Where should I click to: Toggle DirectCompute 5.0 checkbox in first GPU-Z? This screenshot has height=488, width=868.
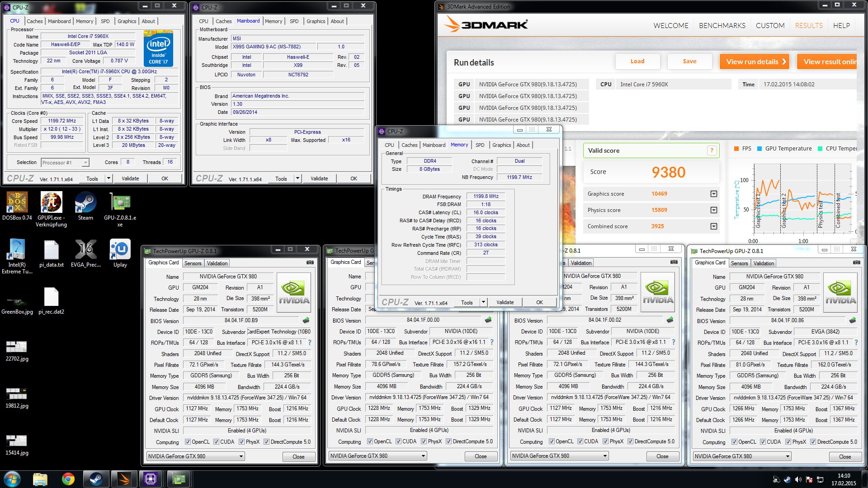click(267, 442)
